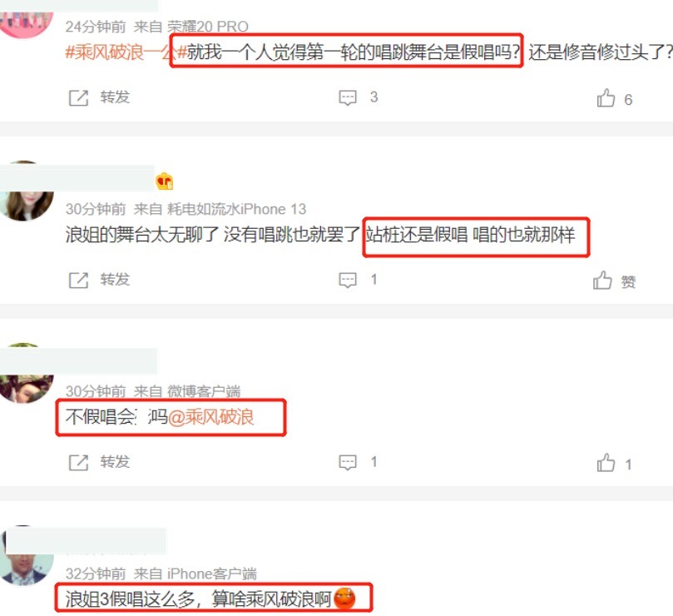The image size is (673, 616).
Task: Open comment icon on 不假唱会 post
Action: pos(348,462)
